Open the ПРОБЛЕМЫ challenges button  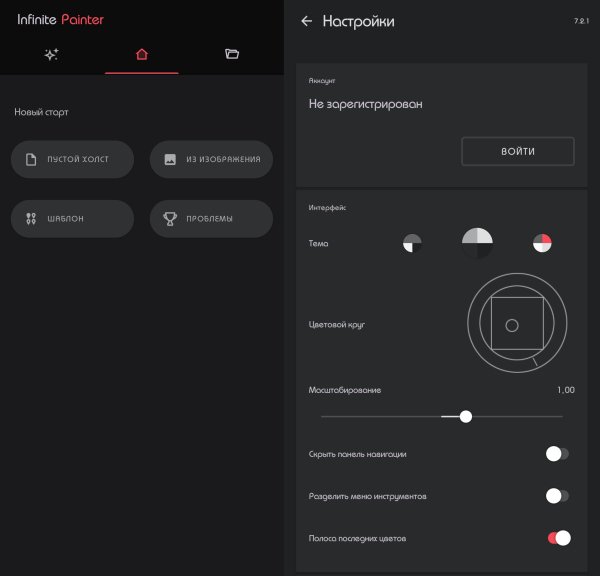pos(211,219)
